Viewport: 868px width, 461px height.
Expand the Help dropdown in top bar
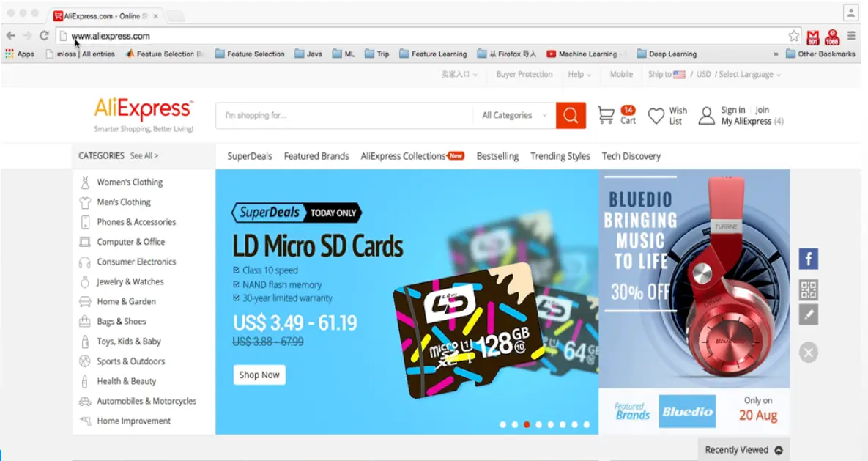coord(579,74)
